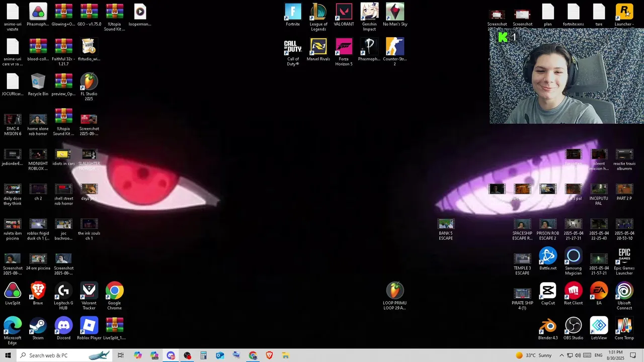Select the DMC 4 MISION 6 video
The image size is (644, 362).
(13, 125)
